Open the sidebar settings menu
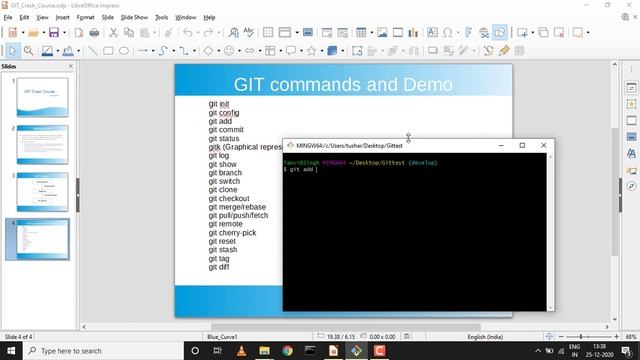The image size is (640, 360). 631,70
